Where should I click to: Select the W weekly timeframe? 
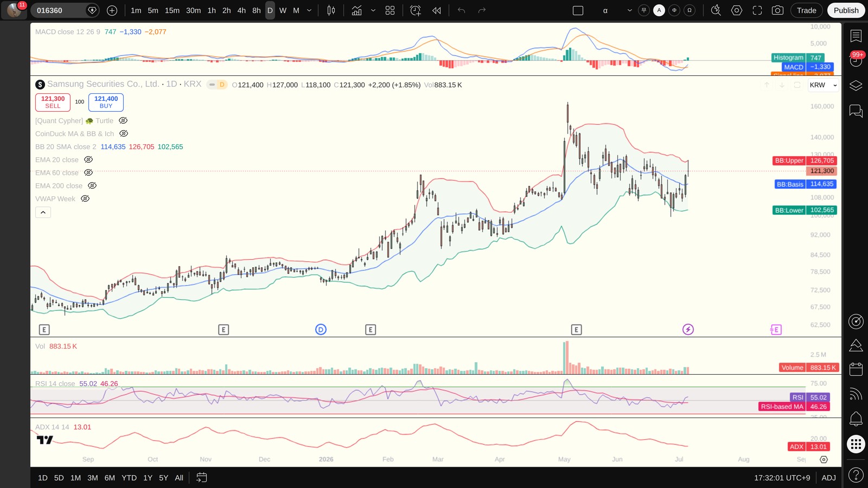[283, 10]
